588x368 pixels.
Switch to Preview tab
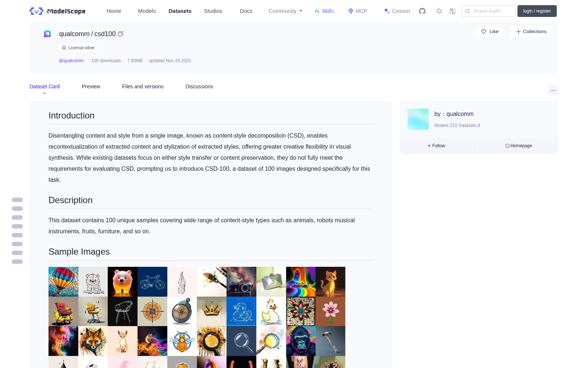coord(91,86)
